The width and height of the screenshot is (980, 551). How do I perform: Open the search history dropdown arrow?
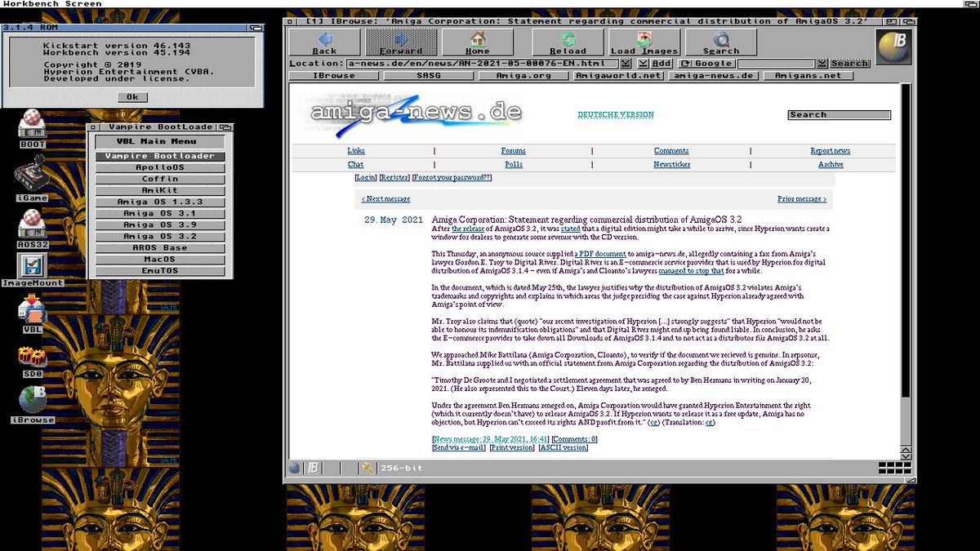pos(822,63)
